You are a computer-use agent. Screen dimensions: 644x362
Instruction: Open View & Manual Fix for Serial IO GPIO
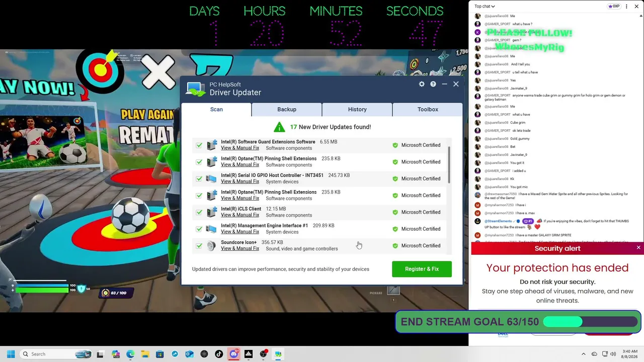click(240, 182)
